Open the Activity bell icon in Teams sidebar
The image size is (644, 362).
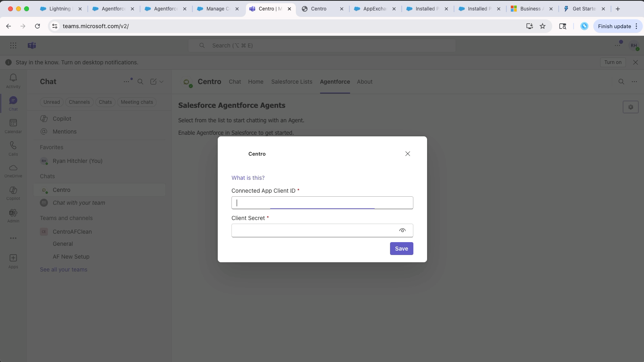click(13, 80)
